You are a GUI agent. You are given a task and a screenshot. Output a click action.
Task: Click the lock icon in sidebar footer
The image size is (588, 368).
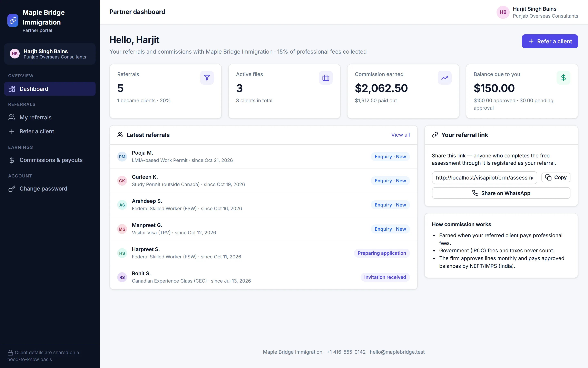click(x=10, y=352)
